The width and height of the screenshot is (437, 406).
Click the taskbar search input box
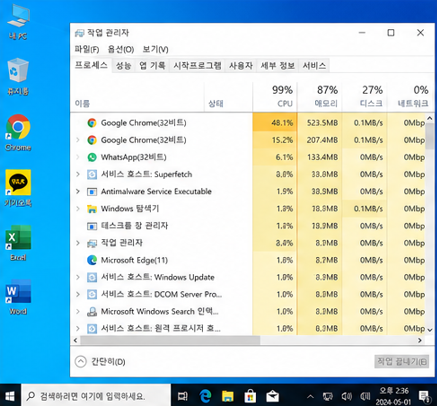coord(96,396)
